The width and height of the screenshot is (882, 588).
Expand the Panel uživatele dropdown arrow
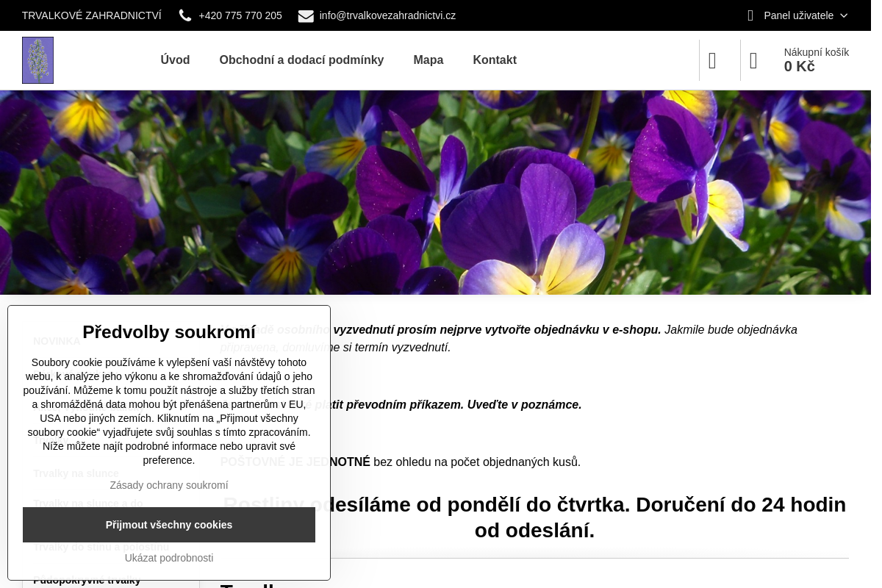coord(844,15)
